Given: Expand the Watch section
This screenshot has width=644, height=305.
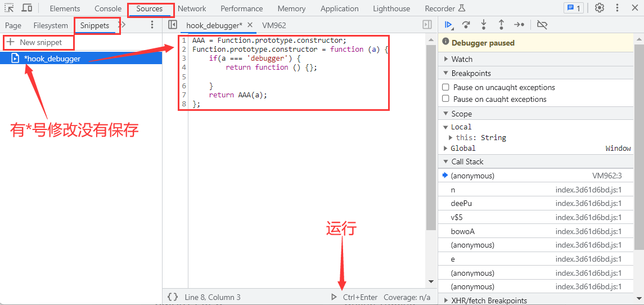Looking at the screenshot, I should pyautogui.click(x=462, y=59).
